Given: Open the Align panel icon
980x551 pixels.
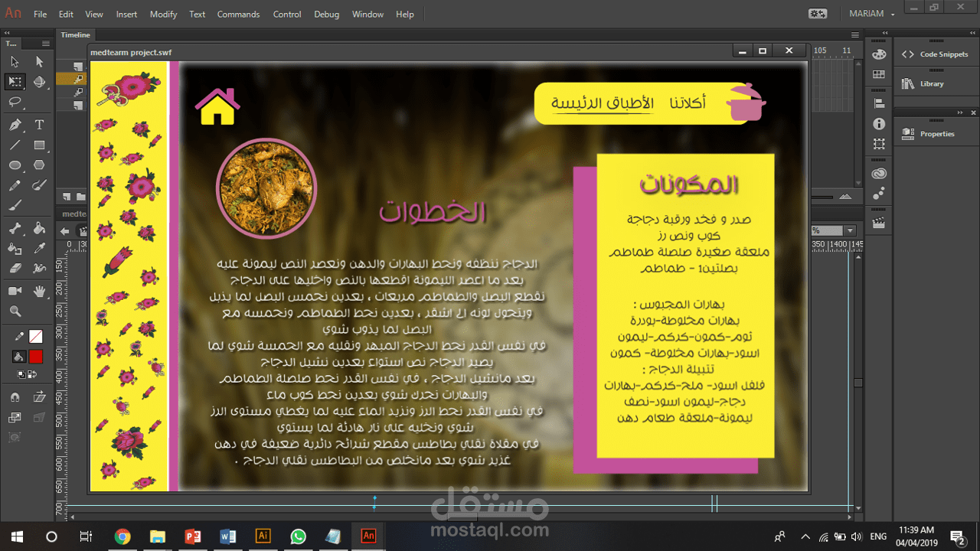Looking at the screenshot, I should tap(878, 100).
